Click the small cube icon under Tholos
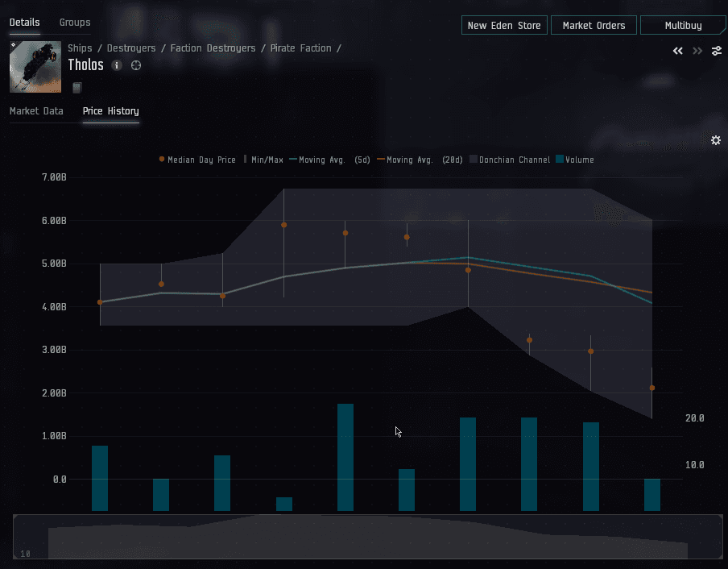Image resolution: width=728 pixels, height=569 pixels. point(77,87)
